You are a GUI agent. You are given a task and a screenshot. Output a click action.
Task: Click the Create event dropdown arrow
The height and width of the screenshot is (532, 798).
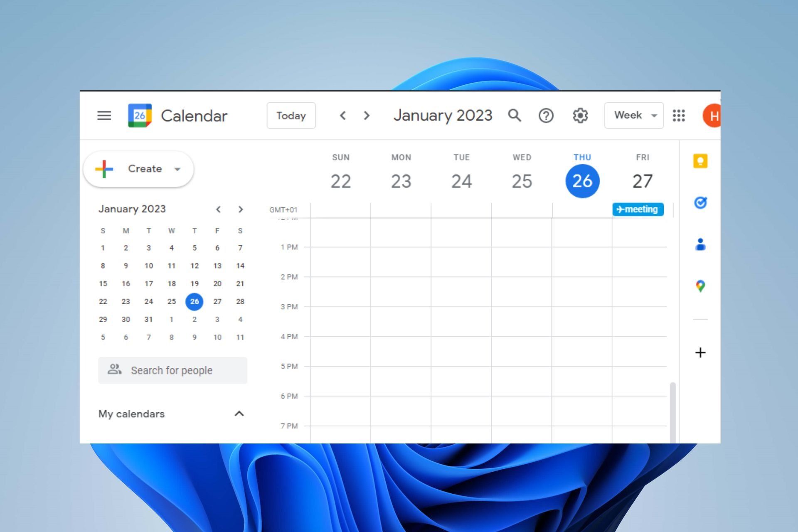(177, 169)
